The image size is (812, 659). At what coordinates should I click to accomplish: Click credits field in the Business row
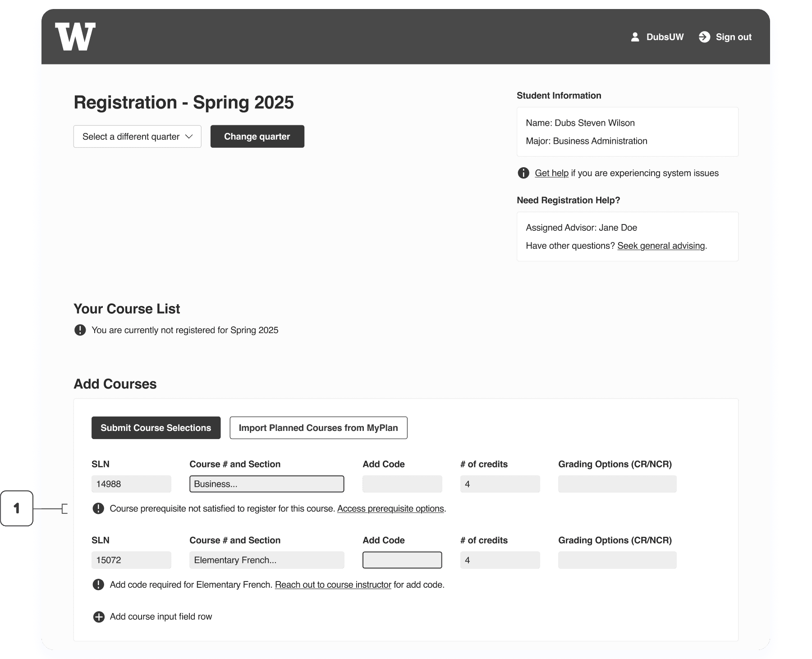pyautogui.click(x=500, y=484)
